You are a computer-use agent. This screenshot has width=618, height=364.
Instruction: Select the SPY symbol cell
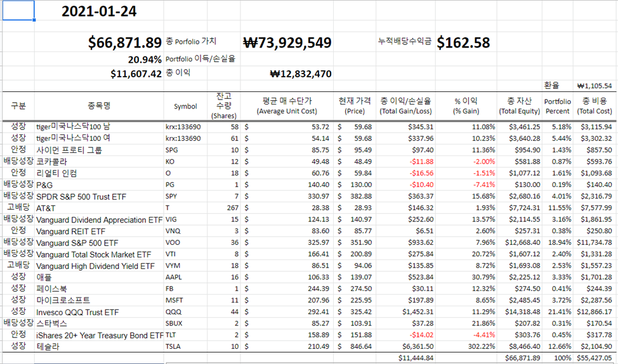(x=185, y=196)
